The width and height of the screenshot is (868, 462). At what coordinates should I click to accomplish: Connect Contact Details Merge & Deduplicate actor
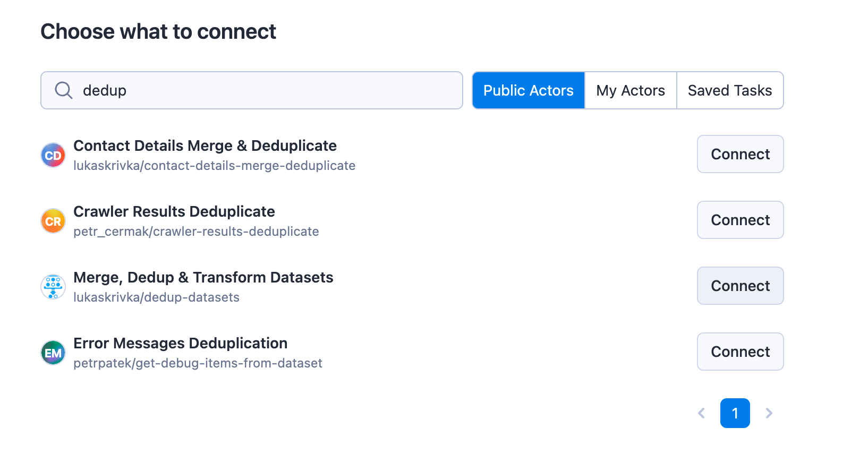point(741,154)
